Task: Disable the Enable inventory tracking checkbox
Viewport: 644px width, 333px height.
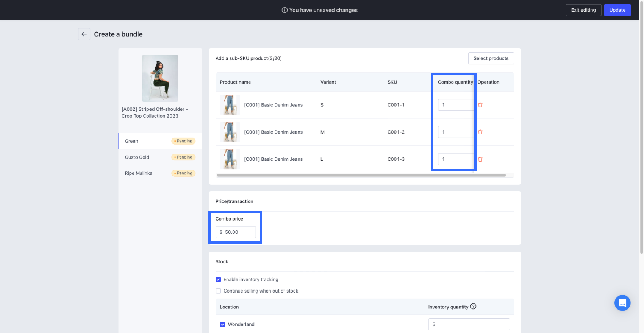Action: 218,280
